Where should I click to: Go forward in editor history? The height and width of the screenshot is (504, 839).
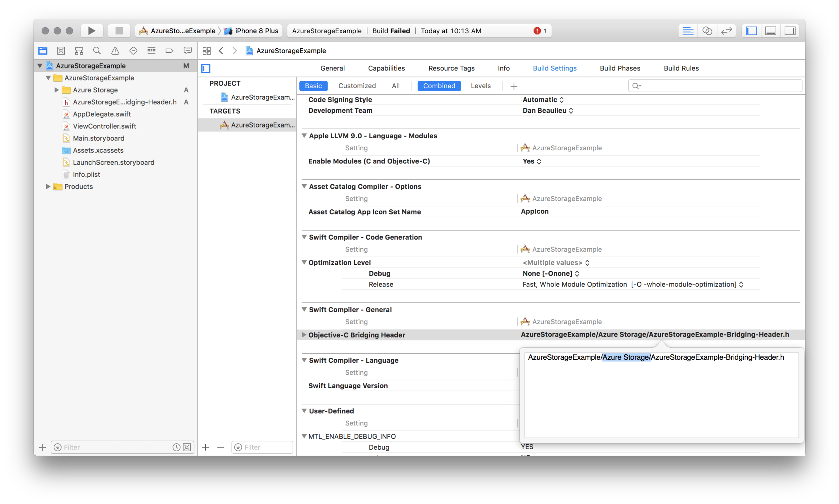click(234, 51)
